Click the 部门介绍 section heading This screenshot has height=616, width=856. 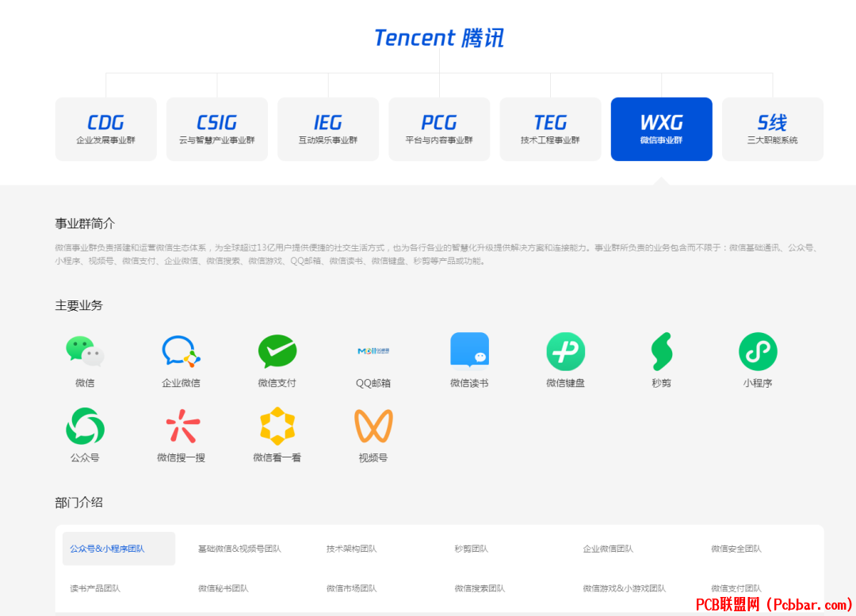tap(78, 503)
